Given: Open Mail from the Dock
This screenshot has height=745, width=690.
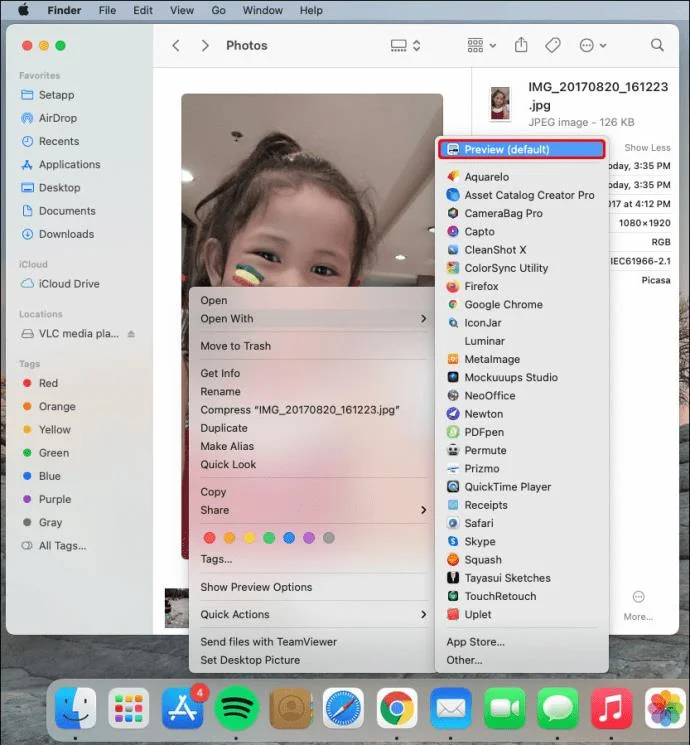Looking at the screenshot, I should click(450, 708).
